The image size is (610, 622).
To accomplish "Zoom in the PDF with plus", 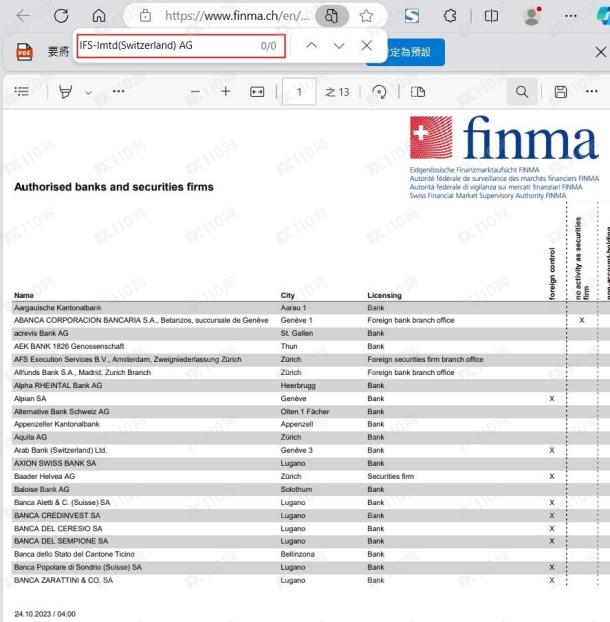I will 226,92.
